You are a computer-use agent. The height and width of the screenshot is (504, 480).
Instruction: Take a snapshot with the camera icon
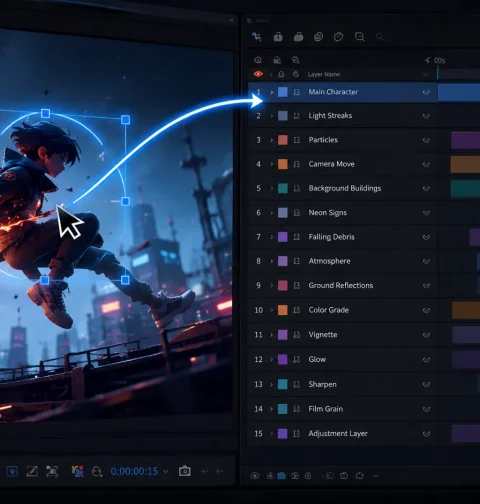[185, 471]
